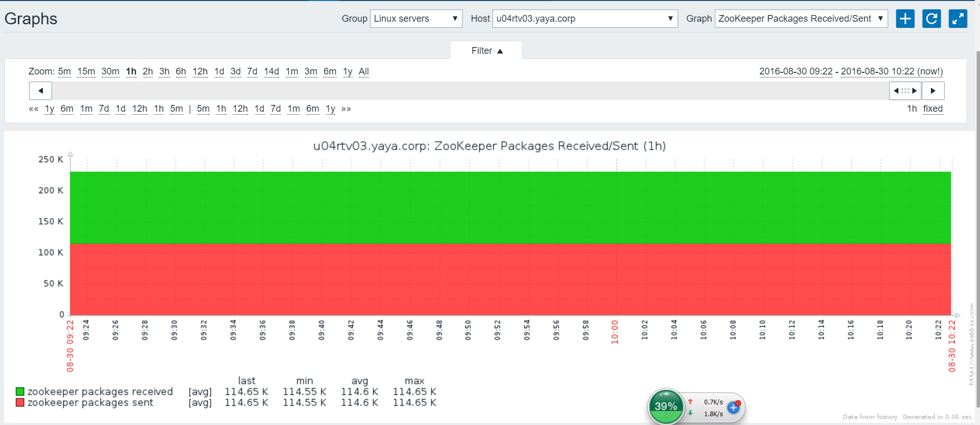The image size is (980, 425).
Task: Click right arrow on time scrollbar
Action: [x=933, y=90]
